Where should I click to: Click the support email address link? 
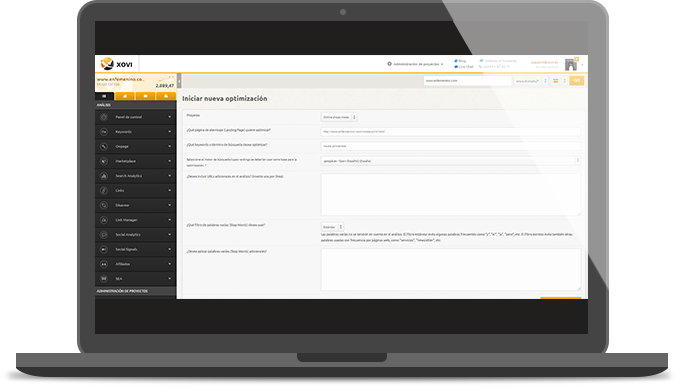[544, 62]
